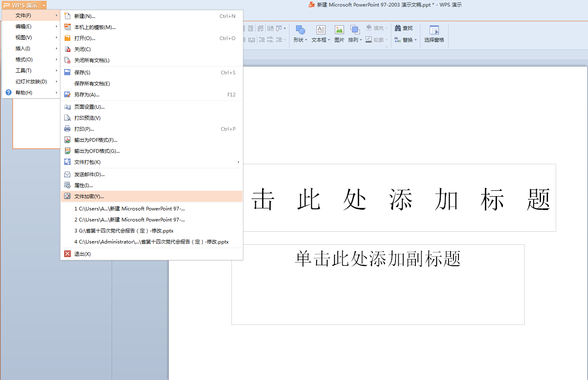Click the Close document icon
This screenshot has width=588, height=380.
click(x=67, y=49)
